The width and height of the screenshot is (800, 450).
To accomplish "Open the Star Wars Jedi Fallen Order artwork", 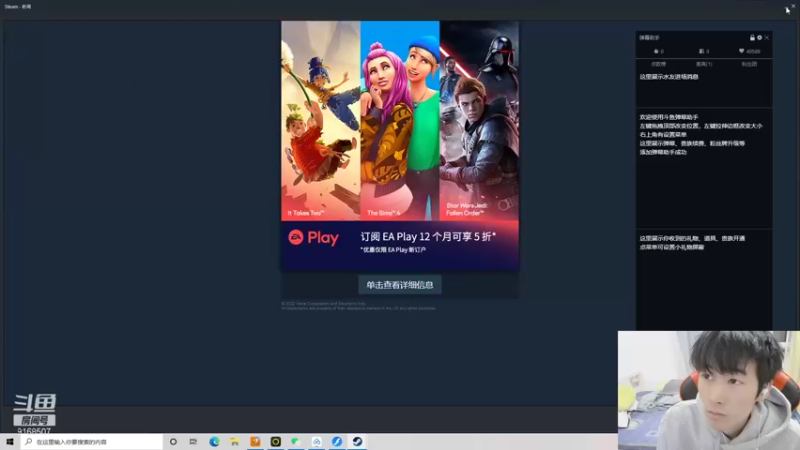I will [479, 120].
